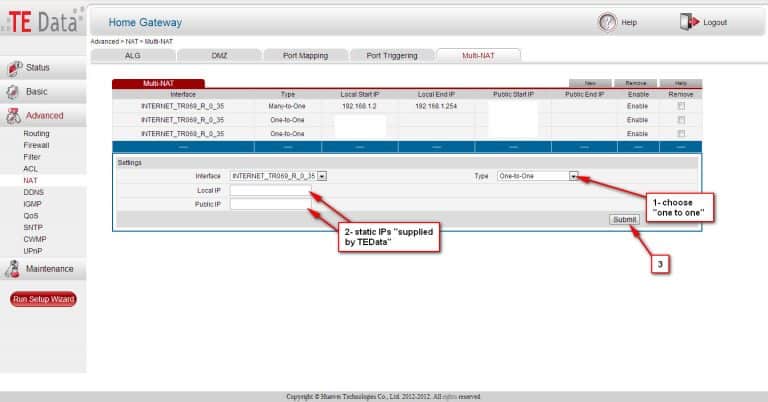Viewport: 768px width, 402px height.
Task: Click the Logout door icon
Action: 689,21
